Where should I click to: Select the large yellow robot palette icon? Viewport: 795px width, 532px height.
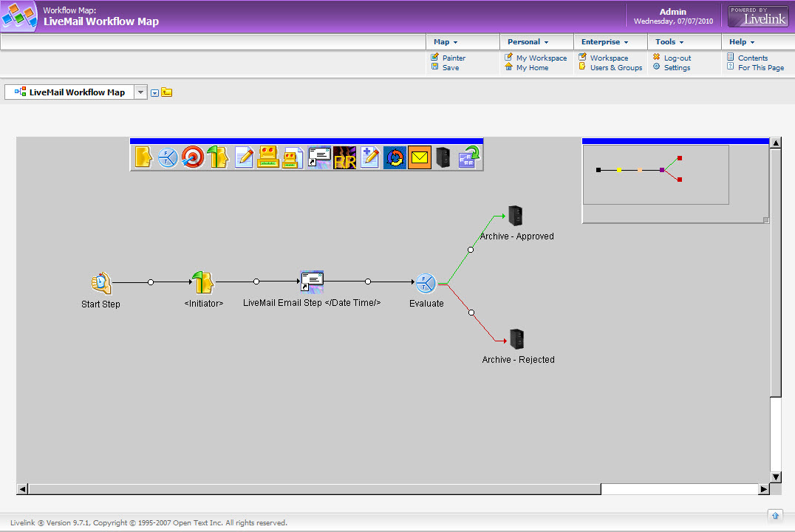point(267,157)
